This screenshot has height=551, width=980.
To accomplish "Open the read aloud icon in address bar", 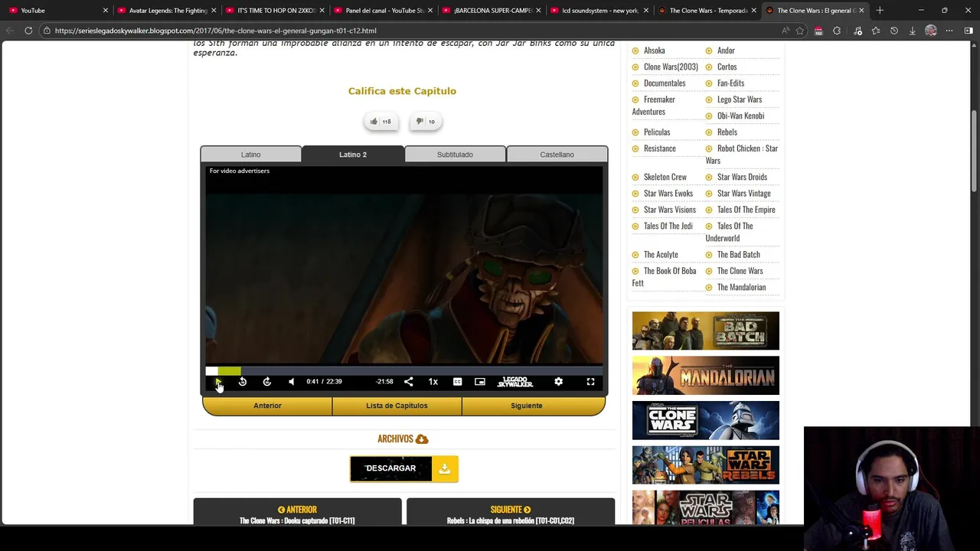I will coord(786,31).
